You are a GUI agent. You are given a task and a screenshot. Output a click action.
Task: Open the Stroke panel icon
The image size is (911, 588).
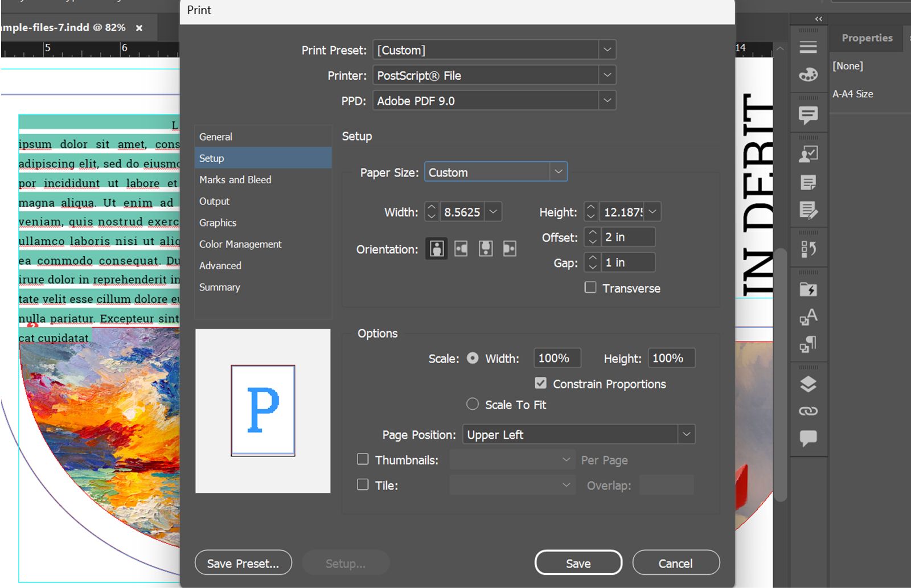pyautogui.click(x=808, y=47)
